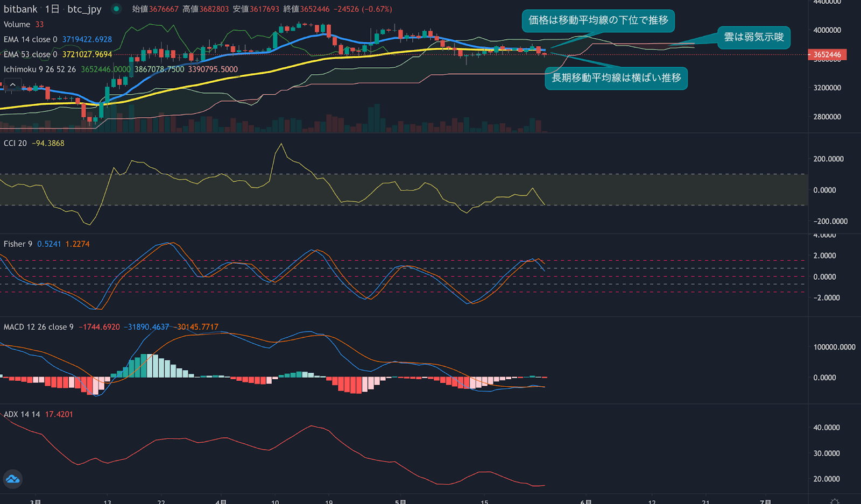861x504 pixels.
Task: Collapse the main chart pane with the arrow button
Action: click(x=12, y=84)
